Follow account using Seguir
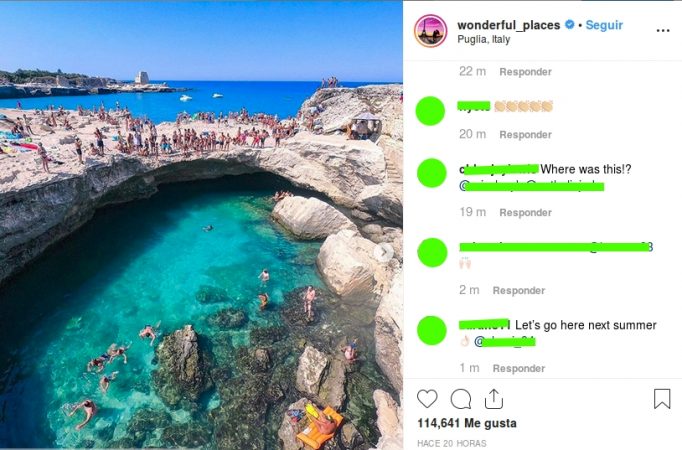The width and height of the screenshot is (682, 450). 604,25
